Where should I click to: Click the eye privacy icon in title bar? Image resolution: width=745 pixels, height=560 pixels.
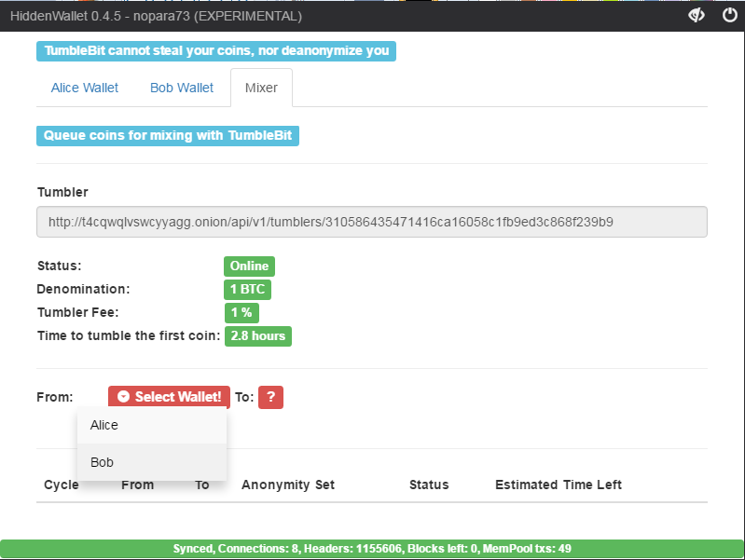pos(697,16)
